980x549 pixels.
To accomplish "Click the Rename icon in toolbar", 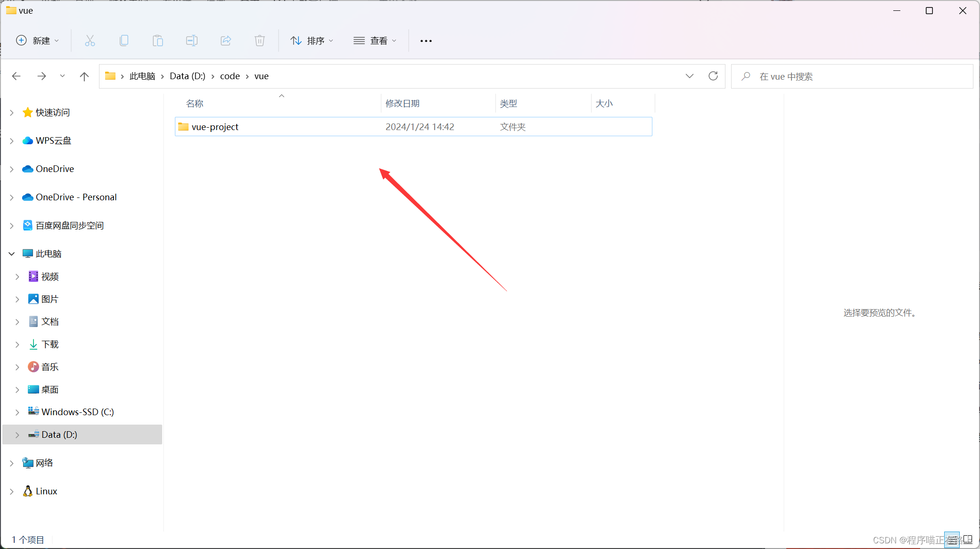I will click(x=192, y=41).
